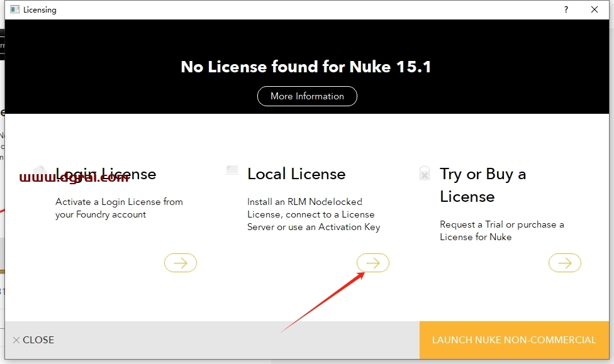This screenshot has height=364, width=614.
Task: Click the Licensing window icon in title bar
Action: coord(14,9)
